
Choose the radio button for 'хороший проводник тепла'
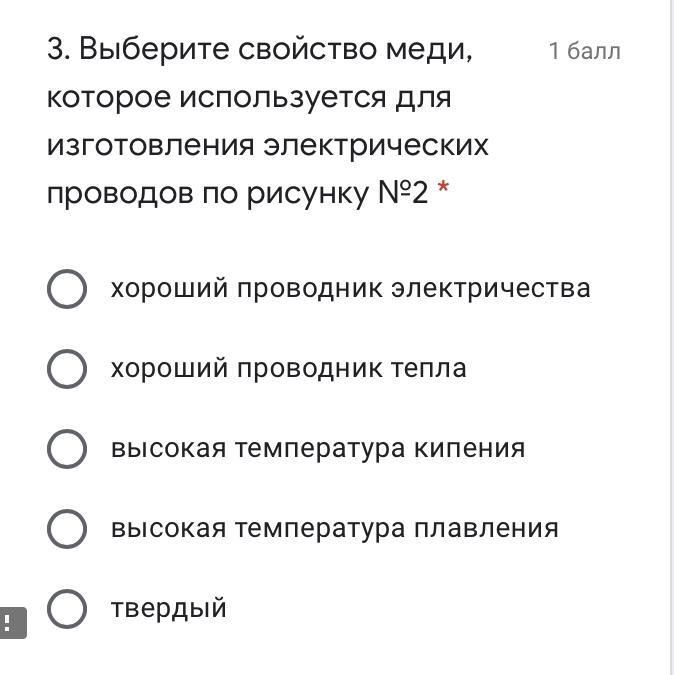[x=67, y=369]
